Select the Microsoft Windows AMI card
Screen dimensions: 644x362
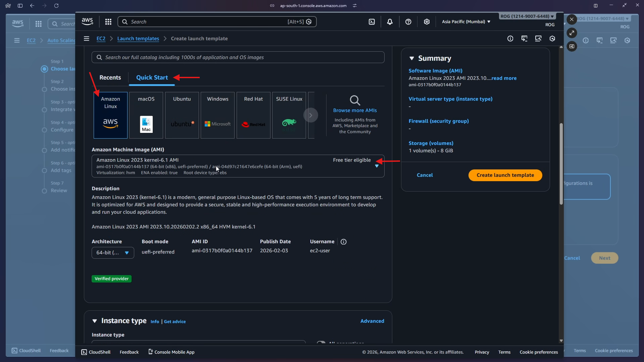point(217,115)
